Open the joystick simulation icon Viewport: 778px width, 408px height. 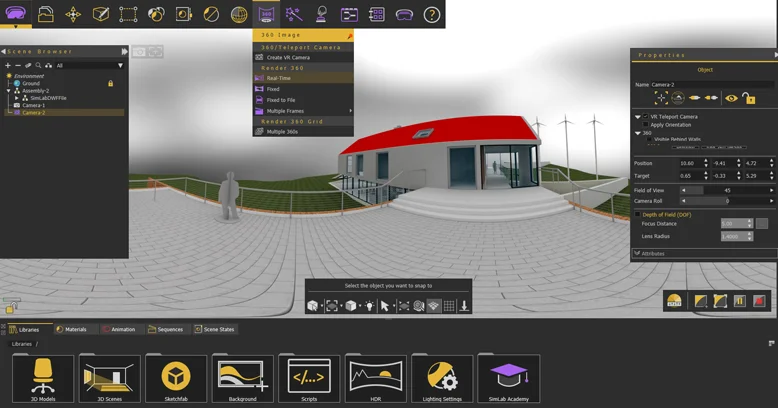pyautogui.click(x=322, y=14)
